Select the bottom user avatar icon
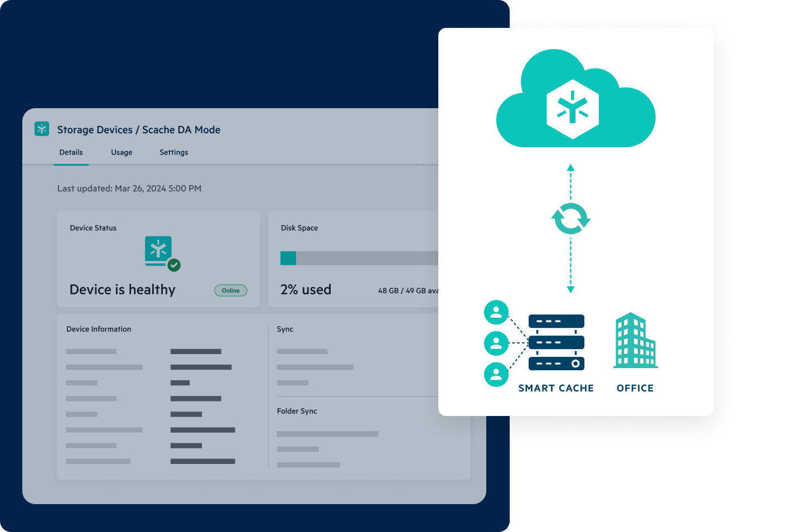803x532 pixels. (496, 375)
